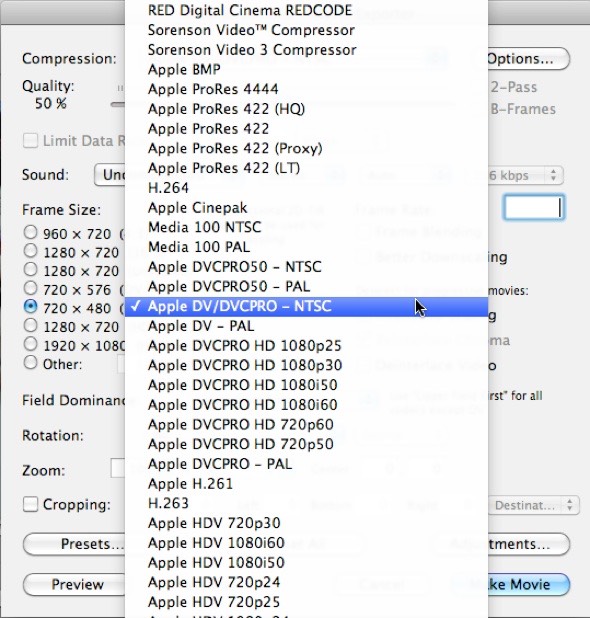
Task: Select Media 100 NTSC option
Action: click(x=306, y=227)
